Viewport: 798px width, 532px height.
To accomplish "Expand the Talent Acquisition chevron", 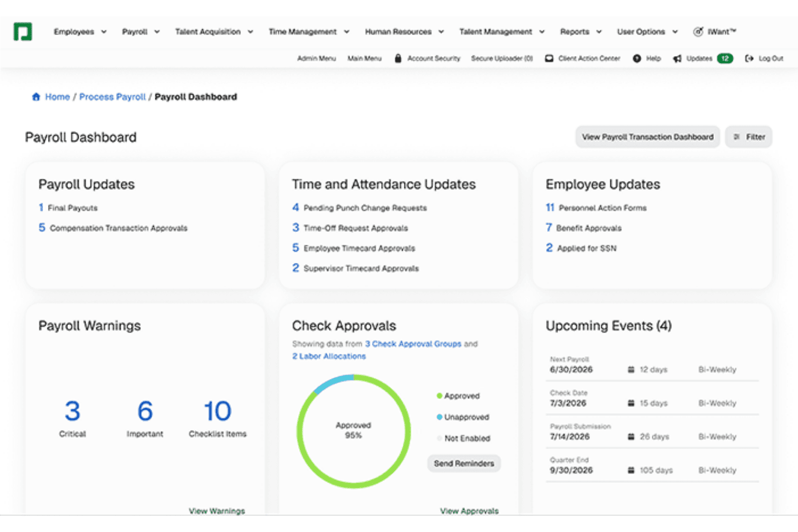I will click(x=250, y=32).
